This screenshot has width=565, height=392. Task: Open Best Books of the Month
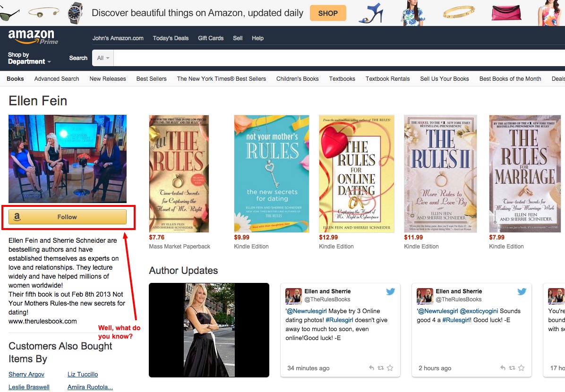[510, 79]
